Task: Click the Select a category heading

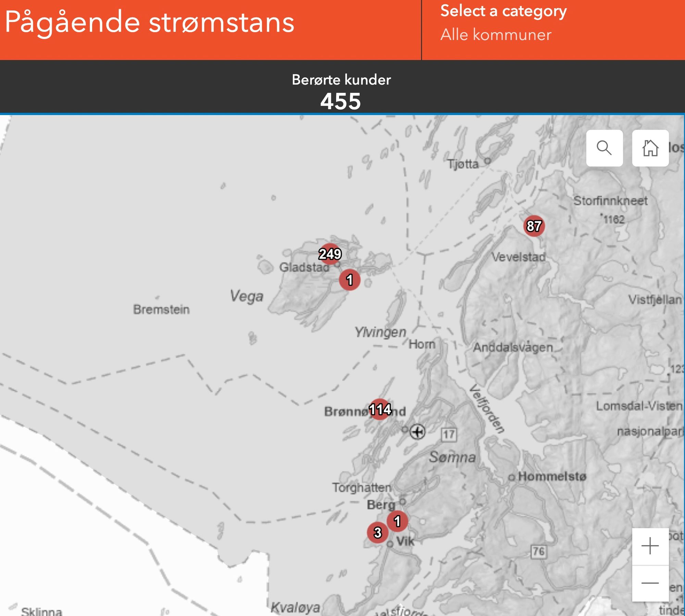Action: 503,11
